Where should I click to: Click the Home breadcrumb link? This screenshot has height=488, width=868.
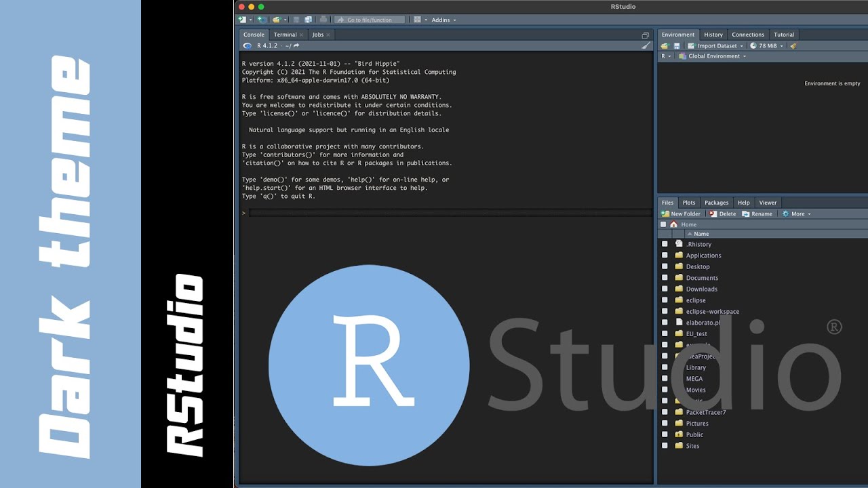point(688,224)
